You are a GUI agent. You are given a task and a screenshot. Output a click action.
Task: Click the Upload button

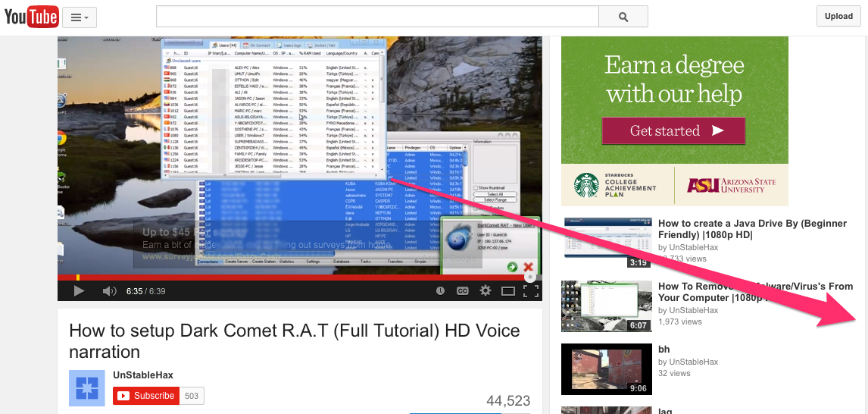click(838, 17)
